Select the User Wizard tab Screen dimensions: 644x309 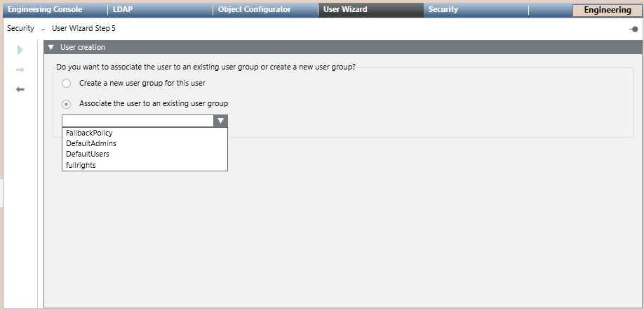coord(345,10)
